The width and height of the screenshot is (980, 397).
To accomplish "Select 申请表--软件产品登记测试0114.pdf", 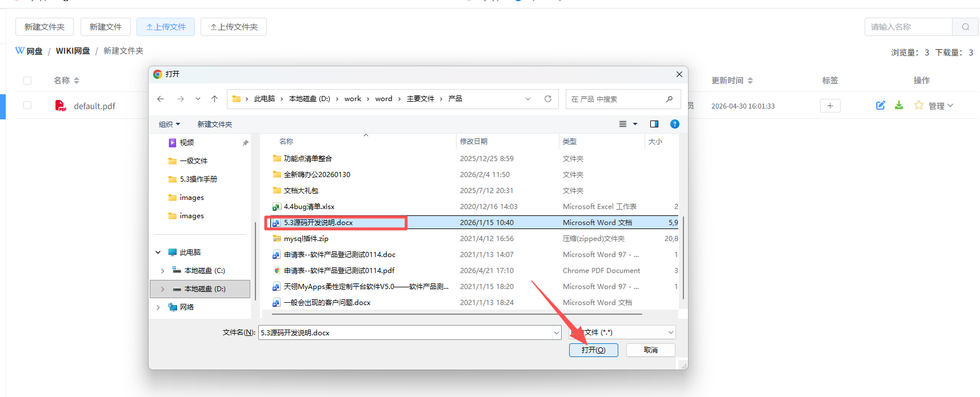I will click(x=339, y=271).
